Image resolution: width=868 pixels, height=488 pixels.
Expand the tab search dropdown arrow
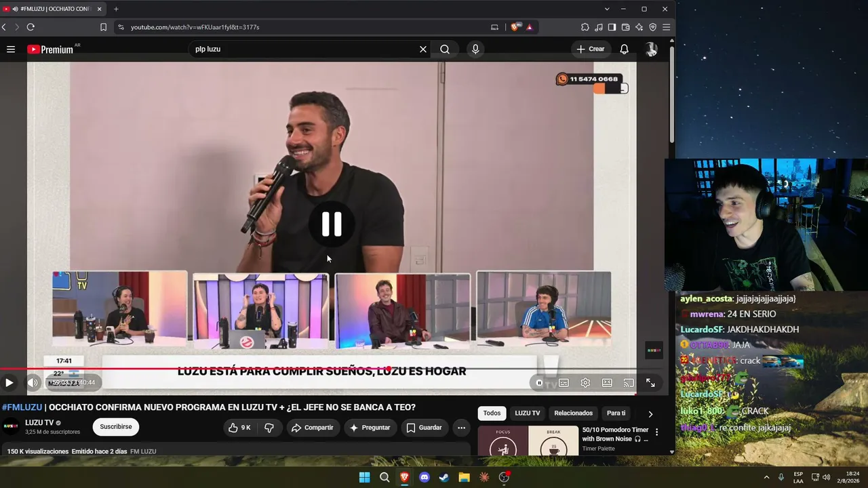tap(607, 9)
